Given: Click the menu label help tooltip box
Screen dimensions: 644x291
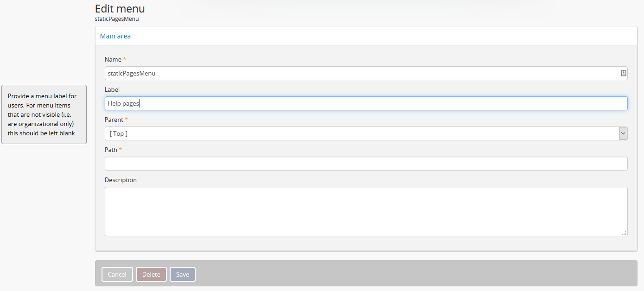Looking at the screenshot, I should [44, 114].
